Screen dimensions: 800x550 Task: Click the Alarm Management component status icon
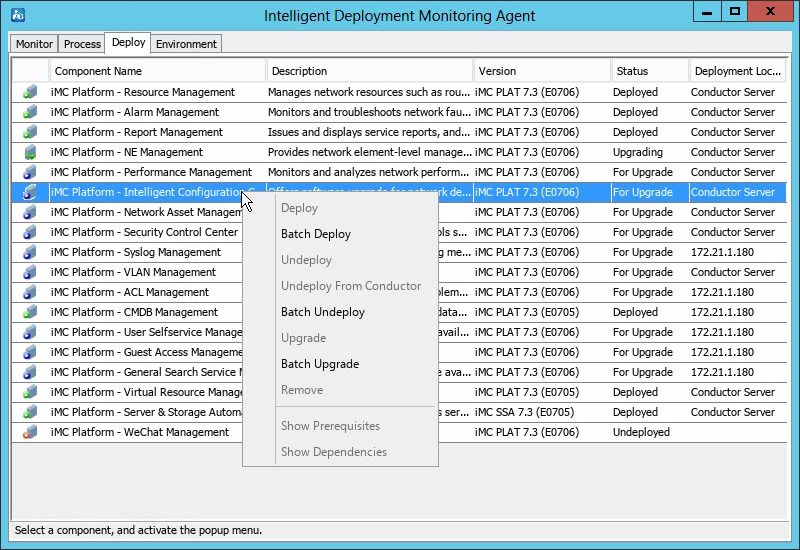pyautogui.click(x=30, y=112)
